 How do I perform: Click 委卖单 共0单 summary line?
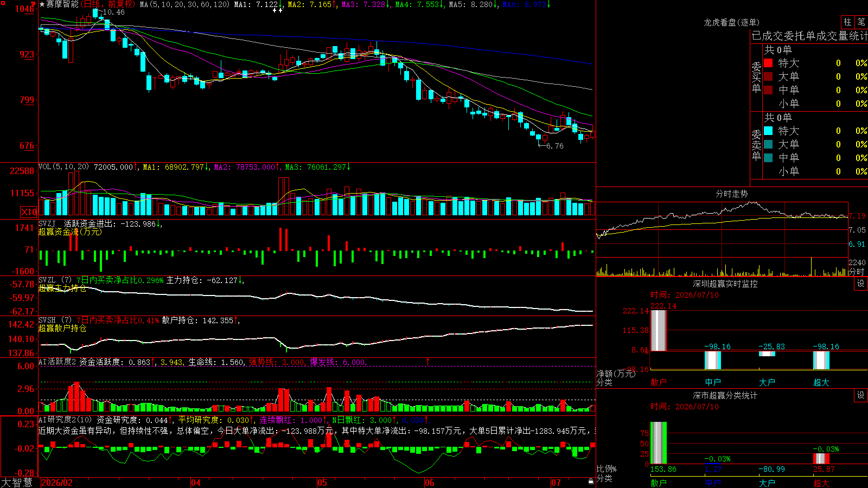(778, 118)
